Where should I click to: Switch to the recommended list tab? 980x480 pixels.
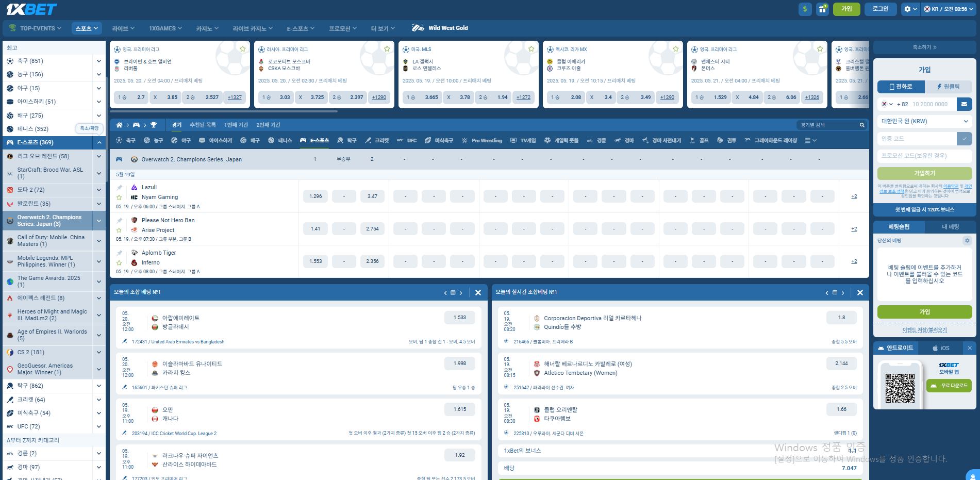(203, 125)
